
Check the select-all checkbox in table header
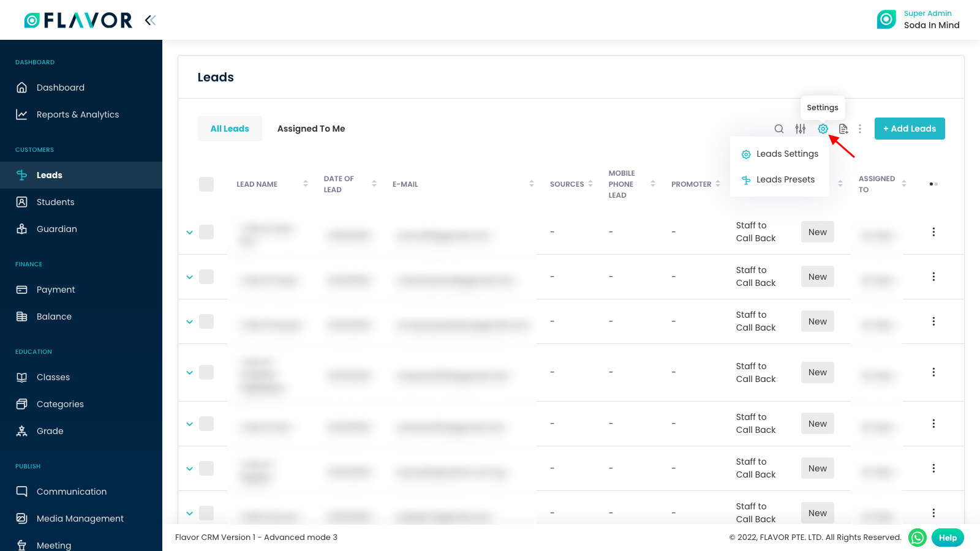pos(206,184)
